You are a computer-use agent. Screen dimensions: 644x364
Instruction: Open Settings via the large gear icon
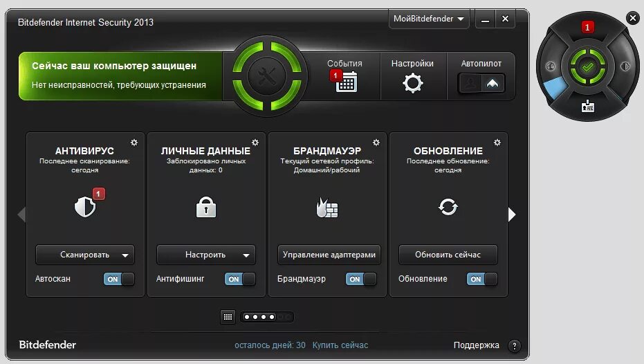pyautogui.click(x=412, y=83)
